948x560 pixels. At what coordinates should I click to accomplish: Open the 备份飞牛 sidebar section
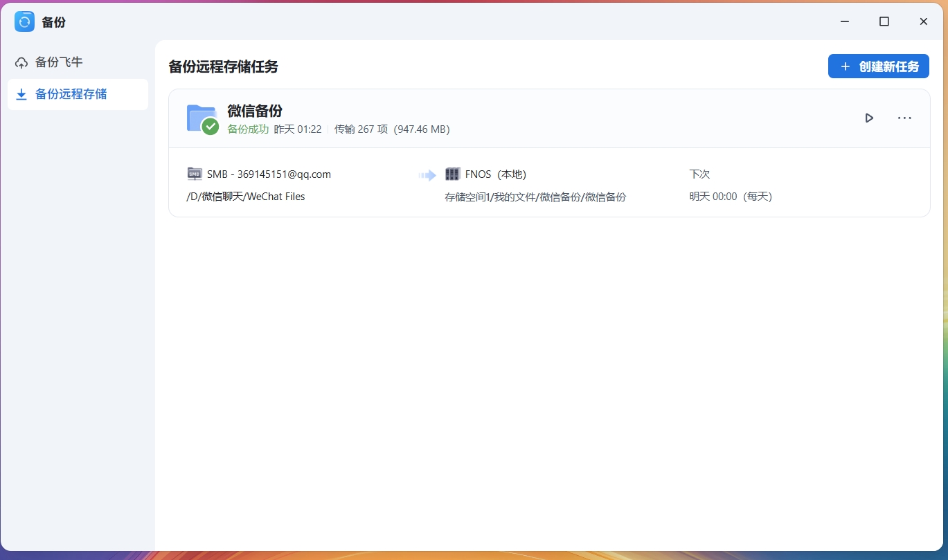[x=78, y=62]
